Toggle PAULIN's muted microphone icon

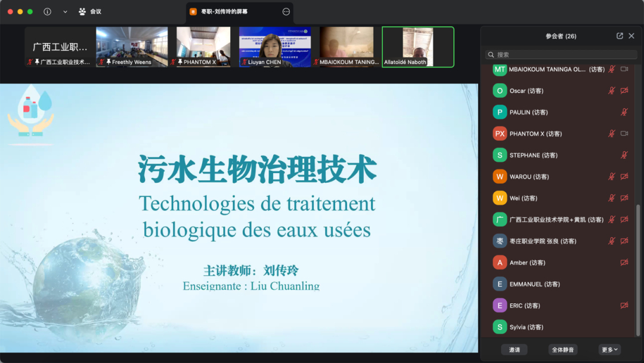tap(624, 112)
